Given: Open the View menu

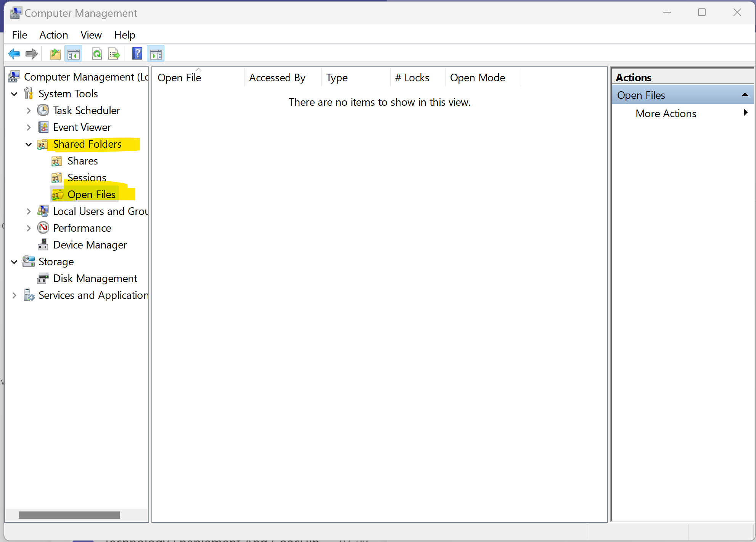Looking at the screenshot, I should coord(91,35).
